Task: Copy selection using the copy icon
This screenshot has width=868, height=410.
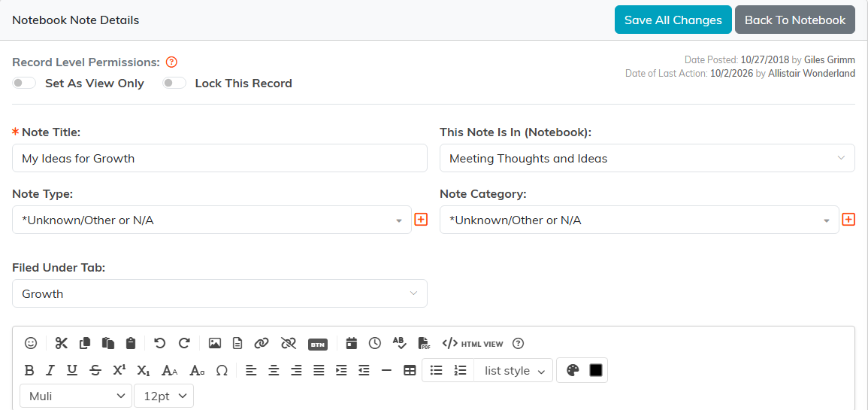Action: pos(85,344)
